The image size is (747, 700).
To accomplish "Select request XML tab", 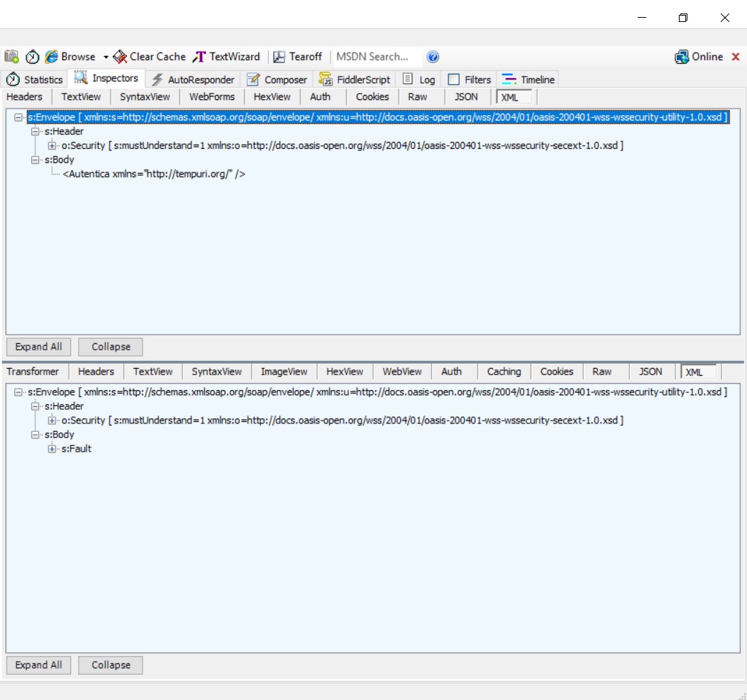I will tap(514, 97).
